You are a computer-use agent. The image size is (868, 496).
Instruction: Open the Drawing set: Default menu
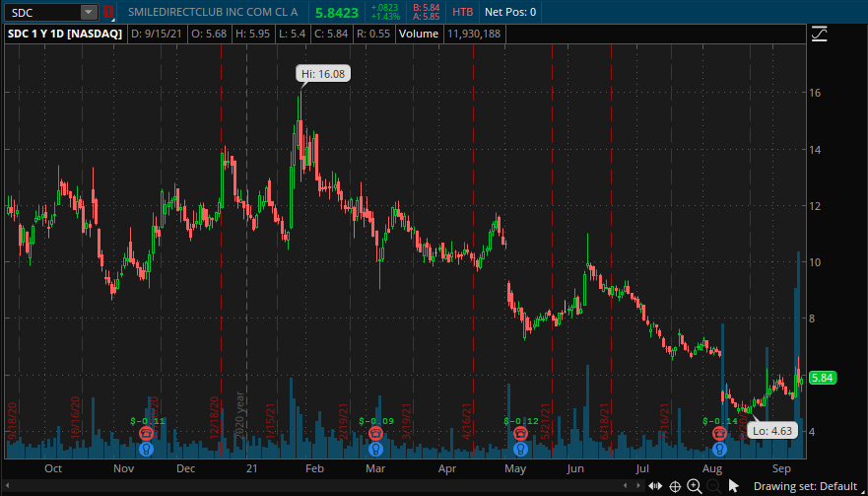[808, 486]
